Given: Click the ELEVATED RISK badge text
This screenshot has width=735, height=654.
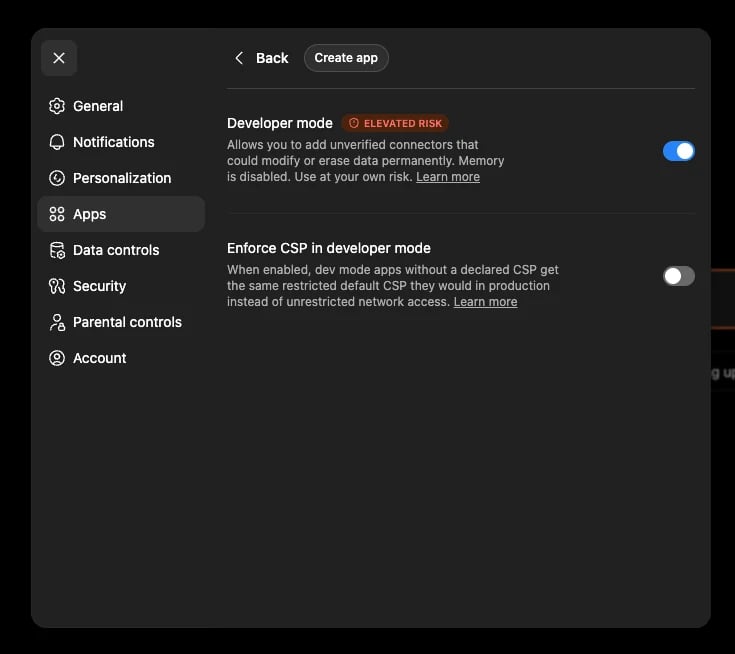Looking at the screenshot, I should [403, 123].
